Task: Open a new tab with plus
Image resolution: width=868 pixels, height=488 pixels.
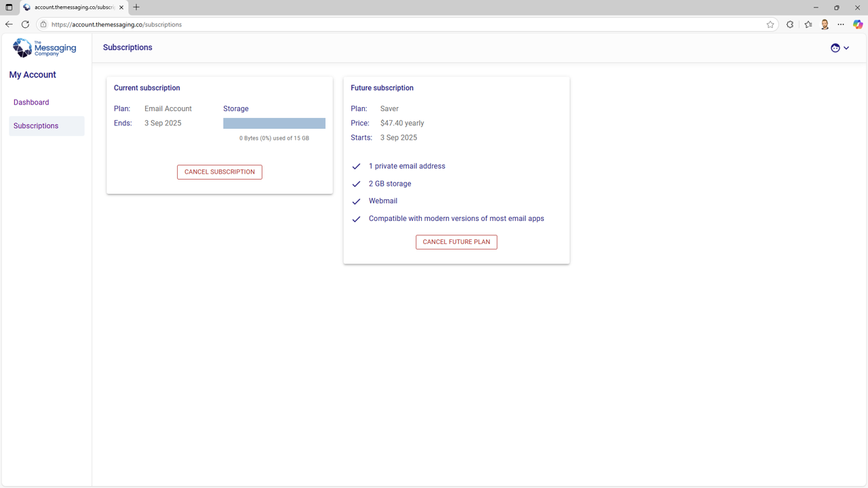Action: 136,7
